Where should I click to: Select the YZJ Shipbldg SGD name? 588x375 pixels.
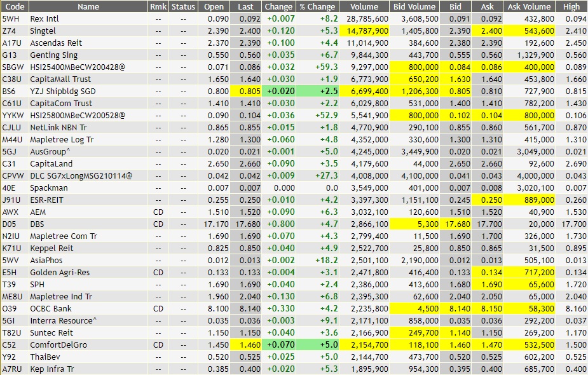(63, 91)
